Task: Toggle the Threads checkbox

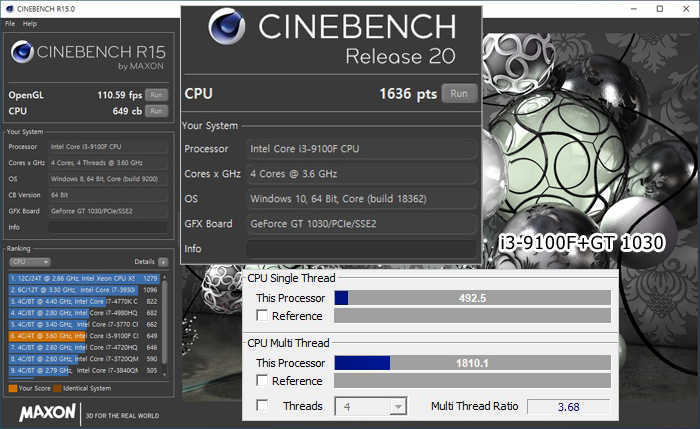Action: [x=262, y=405]
